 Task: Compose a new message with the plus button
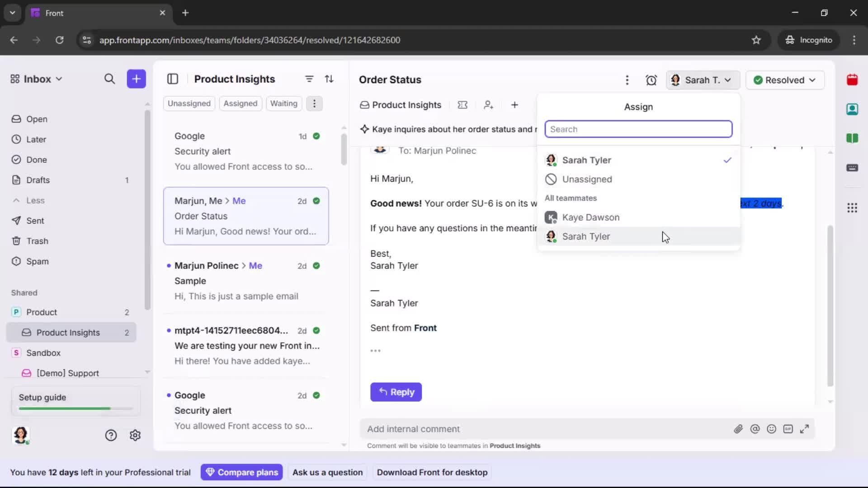click(x=136, y=79)
